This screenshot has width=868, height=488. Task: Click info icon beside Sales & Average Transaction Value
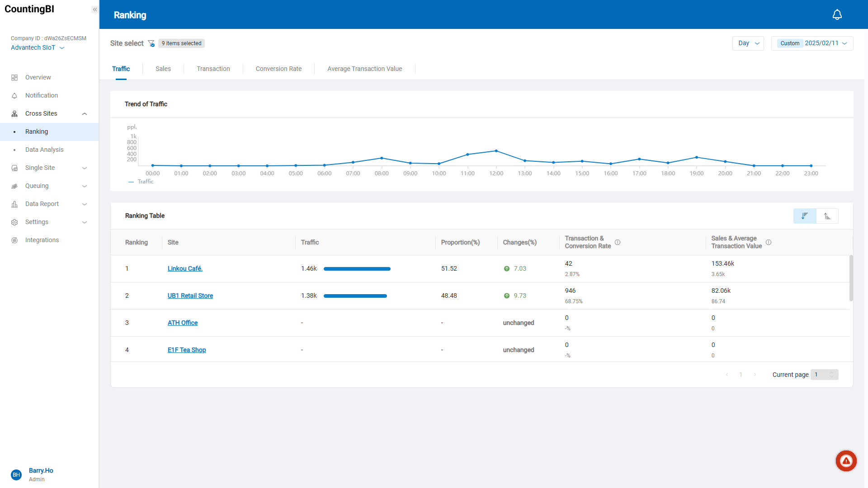click(769, 242)
